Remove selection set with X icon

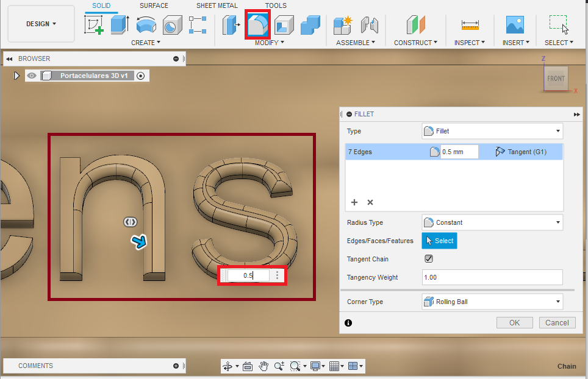click(370, 202)
